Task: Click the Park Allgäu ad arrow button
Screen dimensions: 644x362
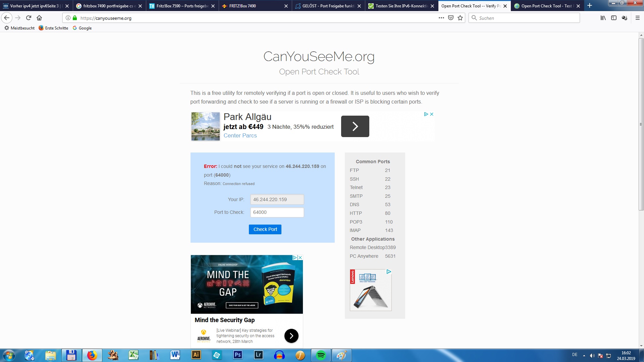Action: click(355, 126)
